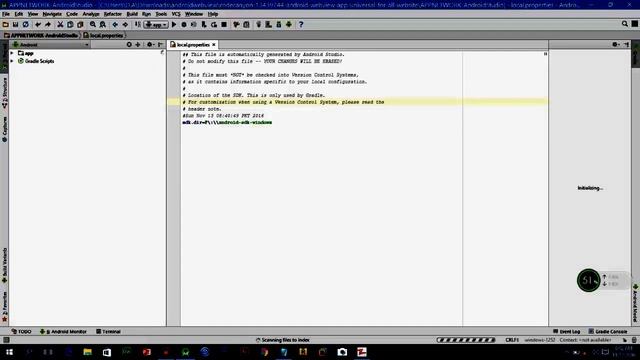640x360 pixels.
Task: Open the Tools menu
Action: pyautogui.click(x=161, y=14)
